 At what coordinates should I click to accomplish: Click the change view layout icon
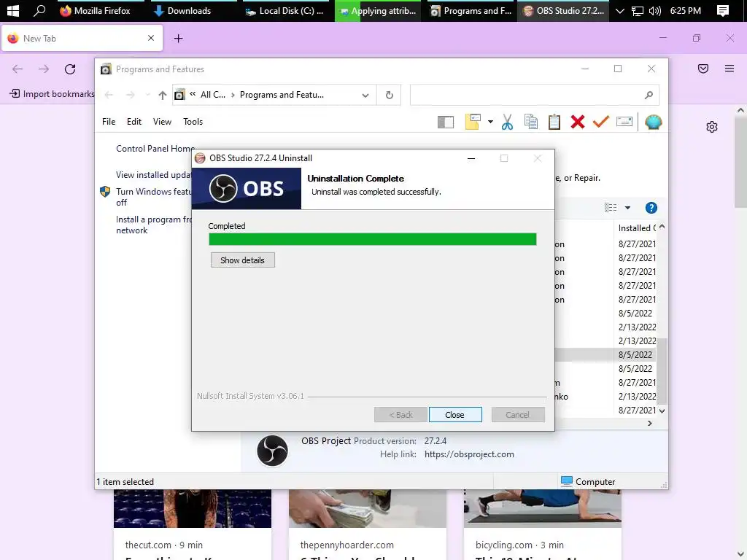pos(611,208)
